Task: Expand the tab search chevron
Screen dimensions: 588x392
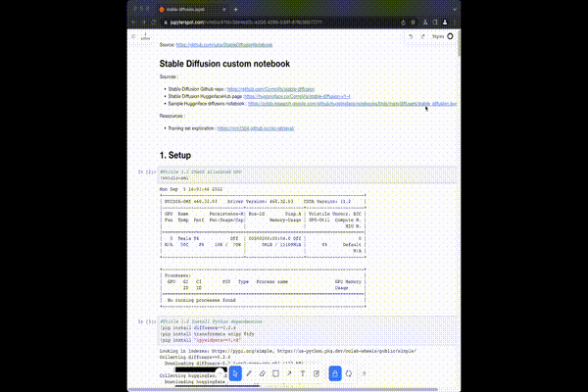Action: pyautogui.click(x=454, y=10)
